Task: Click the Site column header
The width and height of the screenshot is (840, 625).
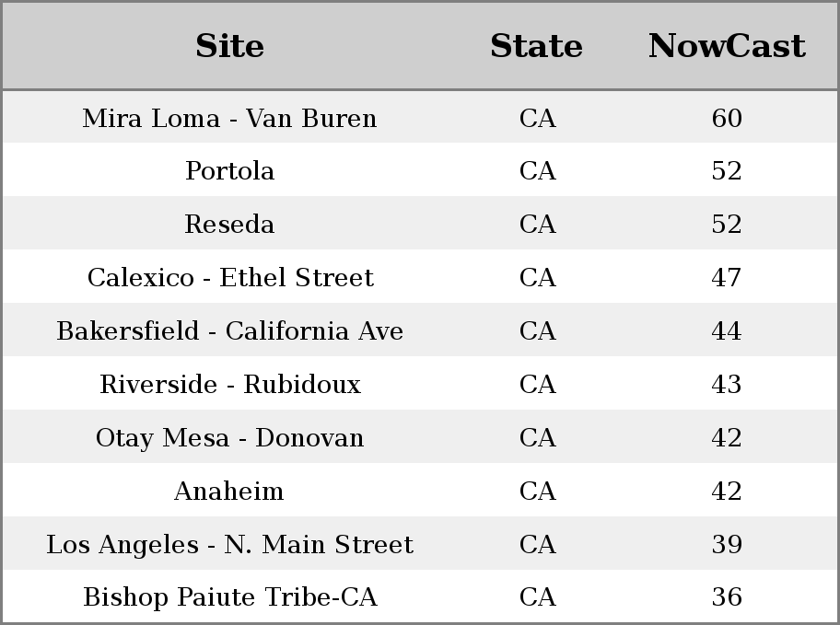Action: click(x=230, y=46)
